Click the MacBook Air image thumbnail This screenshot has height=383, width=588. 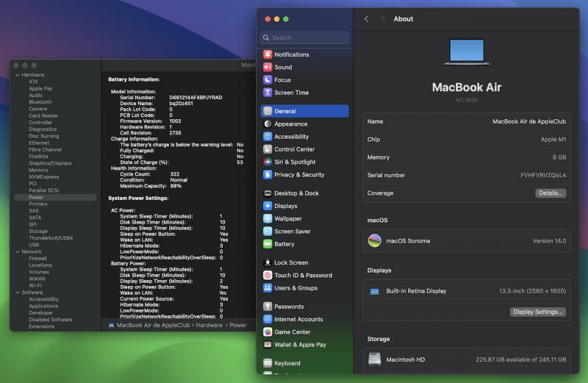467,51
